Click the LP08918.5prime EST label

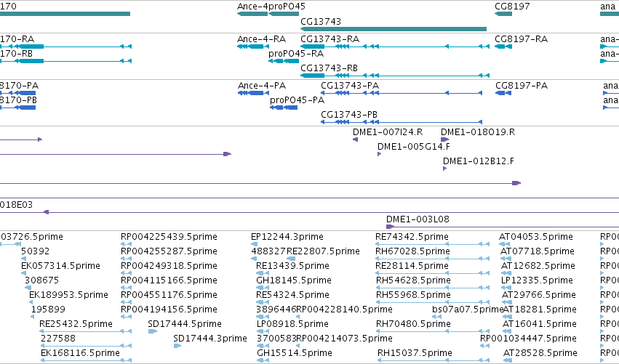pos(292,324)
